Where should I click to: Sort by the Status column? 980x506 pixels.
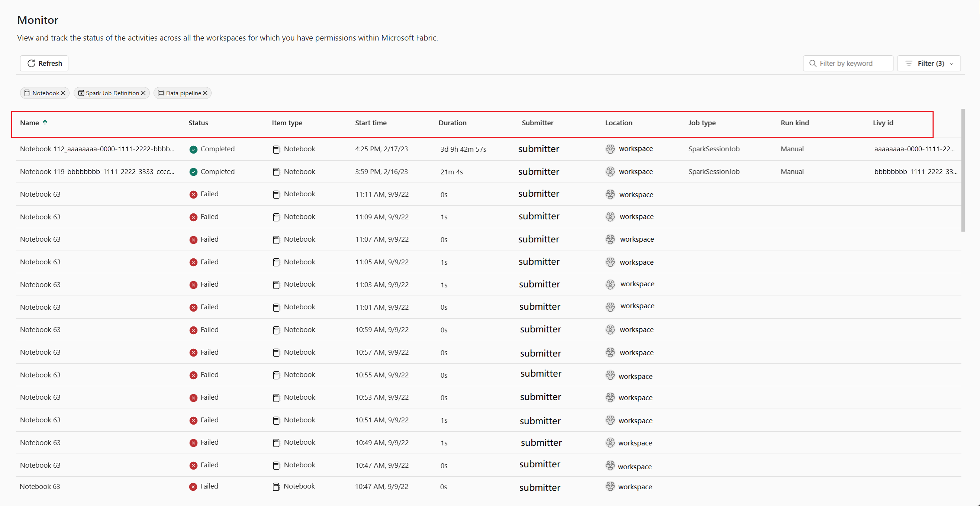click(198, 123)
